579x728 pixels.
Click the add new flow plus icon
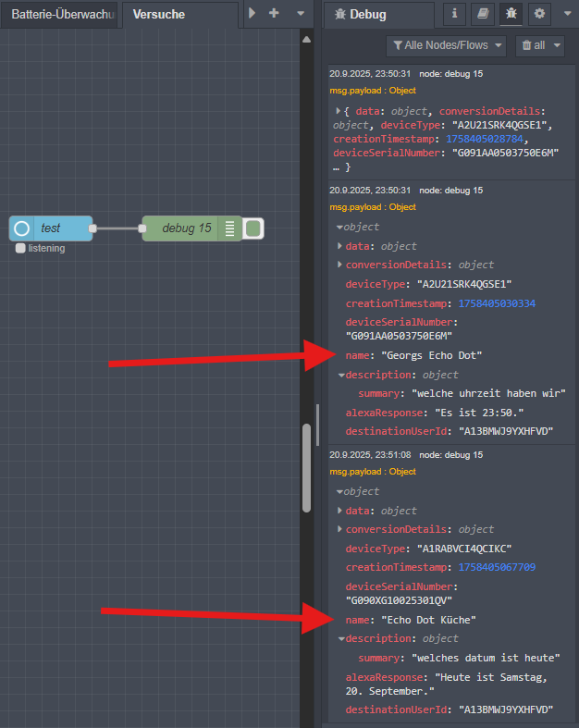point(274,14)
